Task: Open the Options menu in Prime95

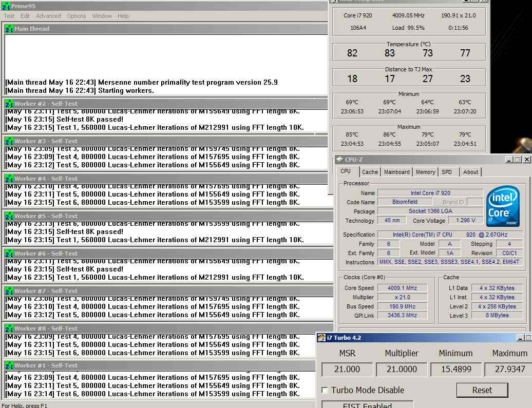Action: (77, 16)
